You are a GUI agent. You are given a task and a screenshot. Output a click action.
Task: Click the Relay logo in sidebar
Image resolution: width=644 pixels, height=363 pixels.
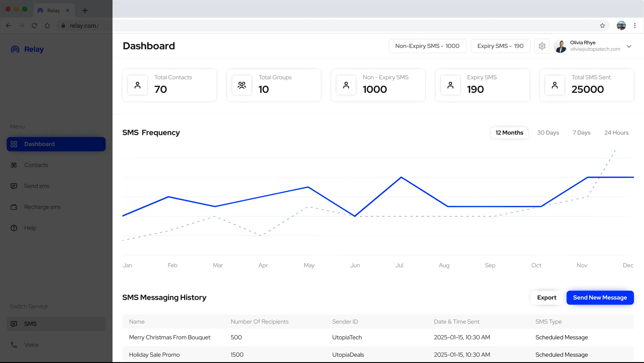point(27,49)
